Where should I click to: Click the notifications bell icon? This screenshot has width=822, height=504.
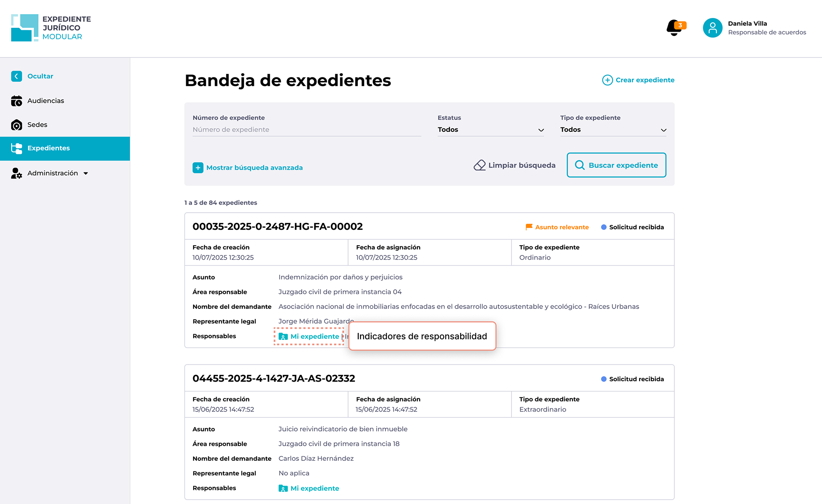[x=674, y=28]
